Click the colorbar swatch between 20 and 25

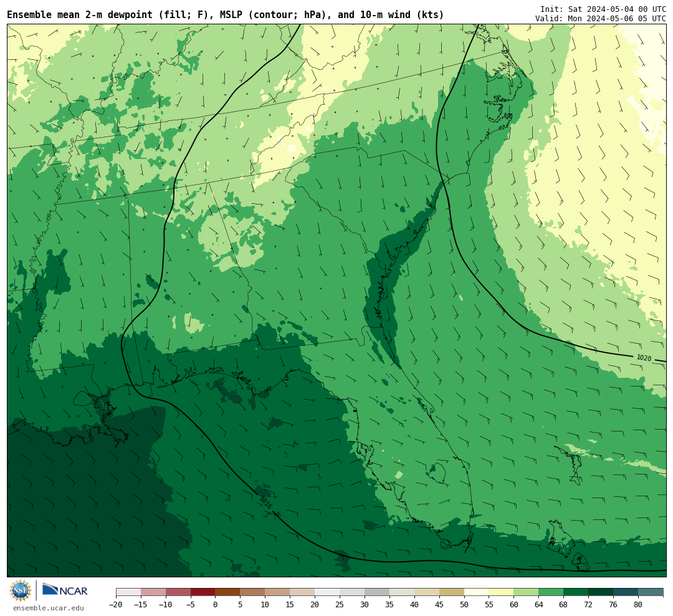328,592
